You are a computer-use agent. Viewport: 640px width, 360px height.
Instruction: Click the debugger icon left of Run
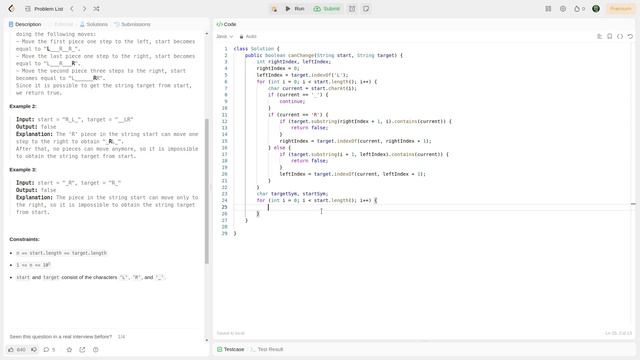274,9
